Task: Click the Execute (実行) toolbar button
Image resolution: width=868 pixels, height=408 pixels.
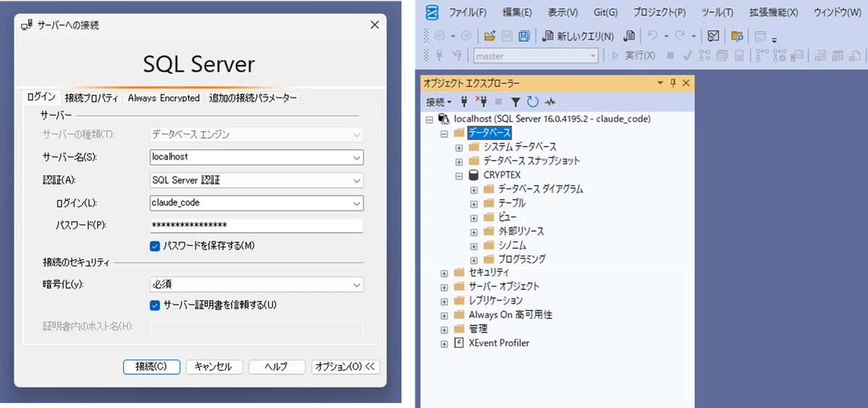Action: (x=634, y=56)
